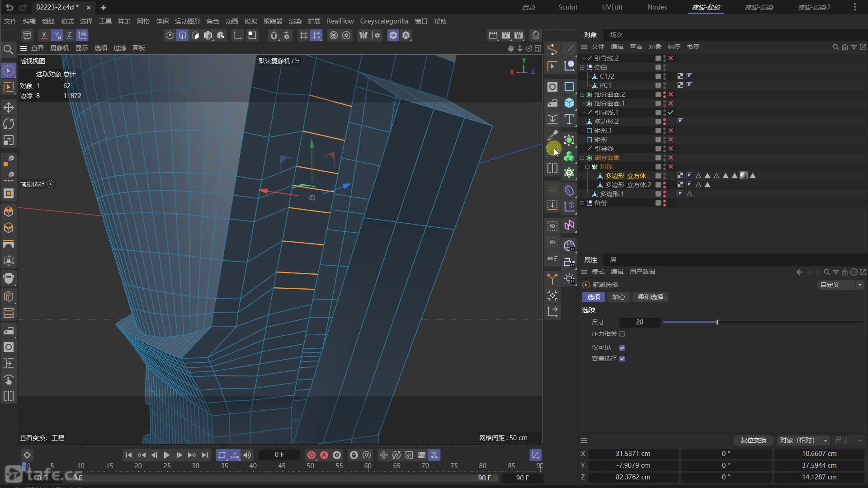This screenshot has width=868, height=488.
Task: Open the 网格 menu
Action: pyautogui.click(x=143, y=21)
